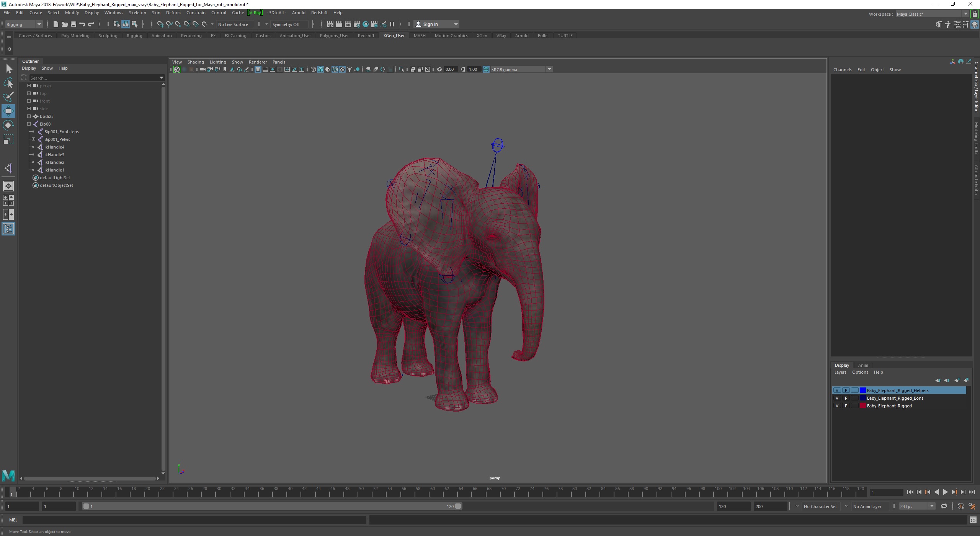
Task: Click the viewport grid toggle icon
Action: point(258,69)
